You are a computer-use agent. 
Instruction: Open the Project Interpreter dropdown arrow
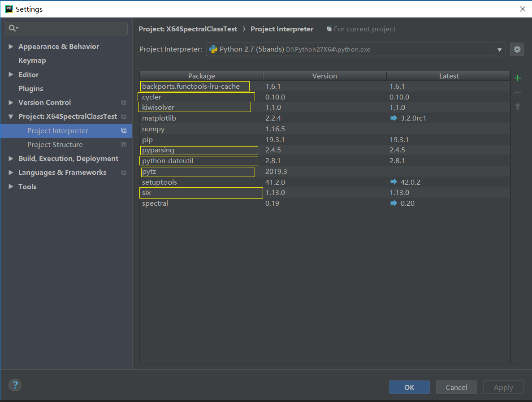coord(499,50)
